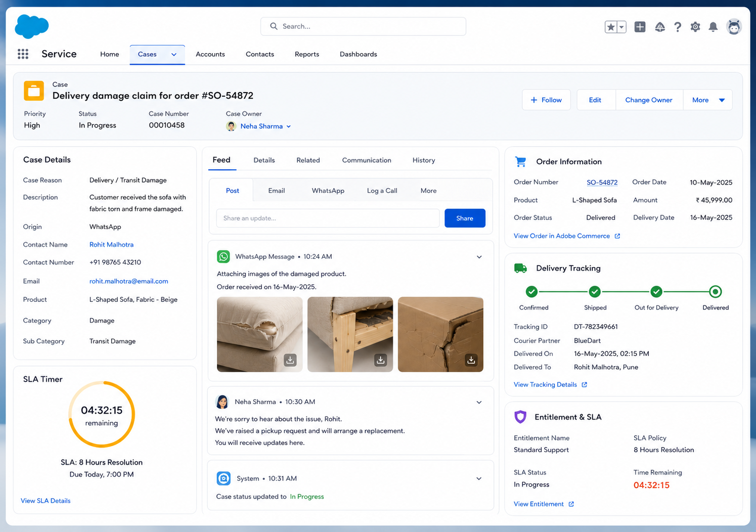Open the Cases tab dropdown chevron

click(174, 55)
